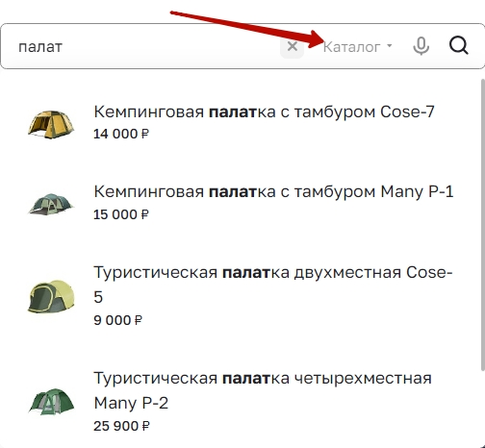Clear the search field with the X icon
This screenshot has height=448, width=485.
click(x=292, y=47)
